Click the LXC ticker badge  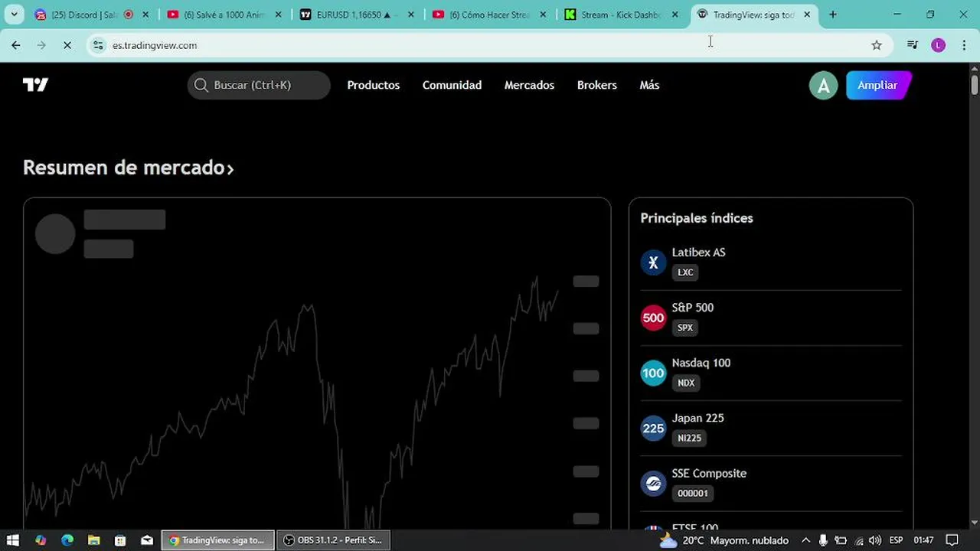(685, 272)
